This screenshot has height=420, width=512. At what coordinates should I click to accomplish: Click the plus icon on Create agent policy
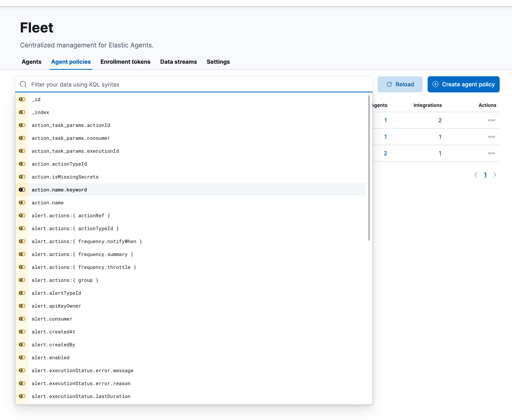click(x=436, y=84)
